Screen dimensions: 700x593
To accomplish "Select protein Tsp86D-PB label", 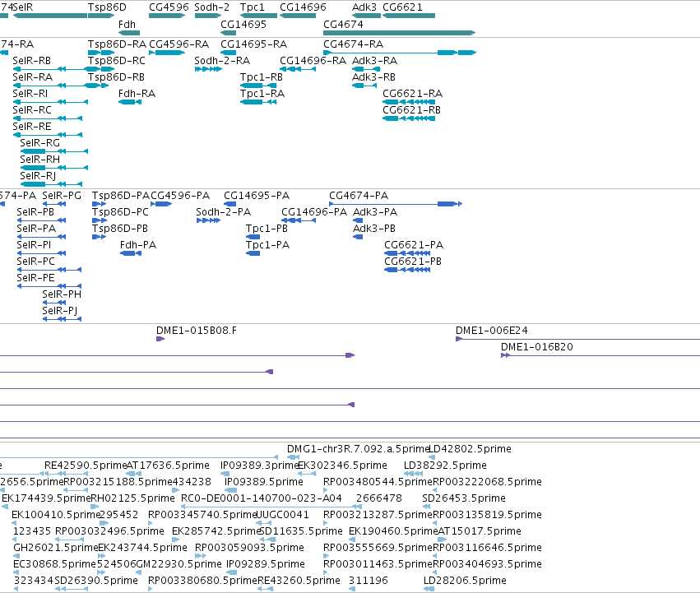I will (x=120, y=228).
